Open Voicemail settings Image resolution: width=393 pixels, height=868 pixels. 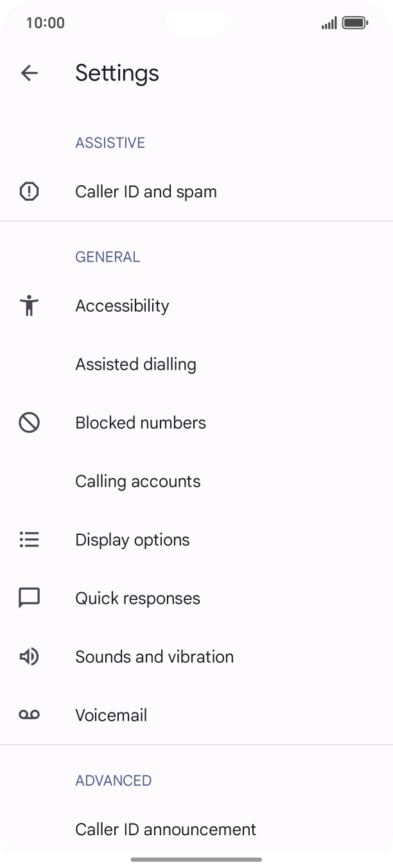(x=111, y=714)
